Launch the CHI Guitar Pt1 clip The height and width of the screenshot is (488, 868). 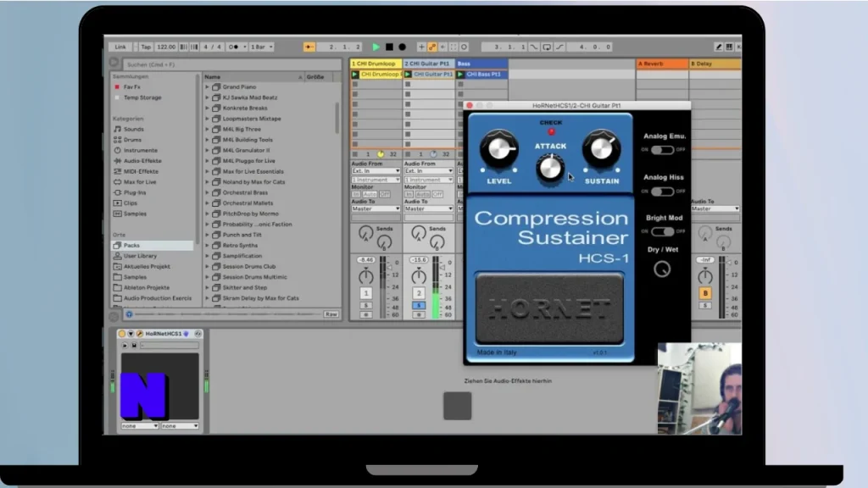click(408, 75)
